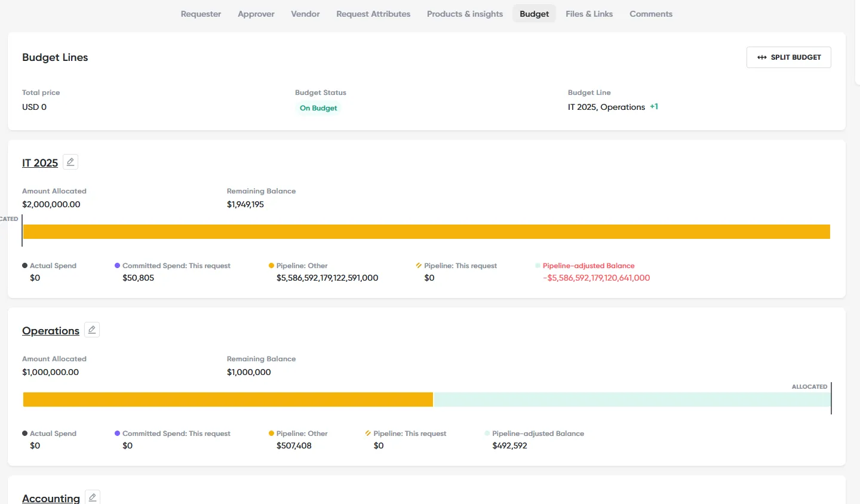This screenshot has height=504, width=860.
Task: Select the Budget tab
Action: 534,14
